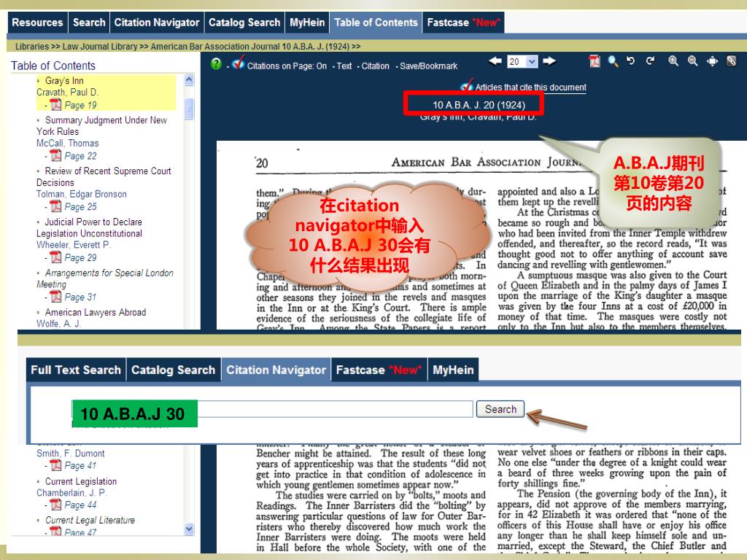Image resolution: width=747 pixels, height=560 pixels.
Task: Click Libraries breadcrumb link
Action: 32,46
